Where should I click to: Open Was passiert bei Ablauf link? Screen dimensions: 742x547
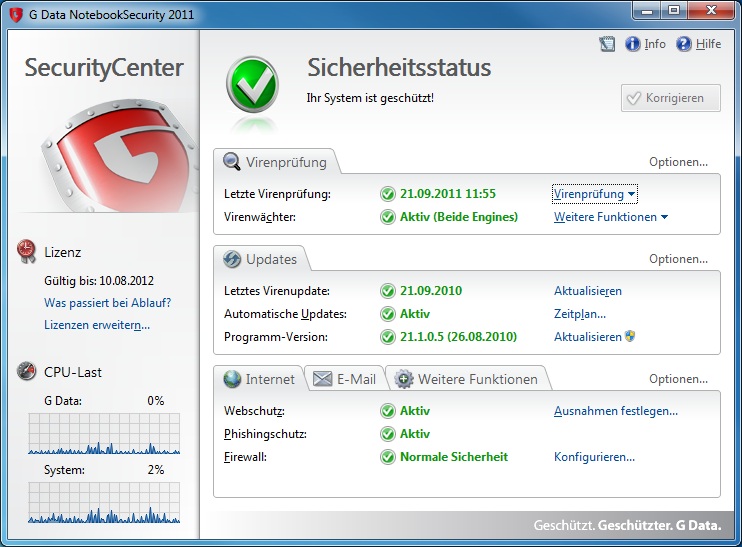(107, 303)
